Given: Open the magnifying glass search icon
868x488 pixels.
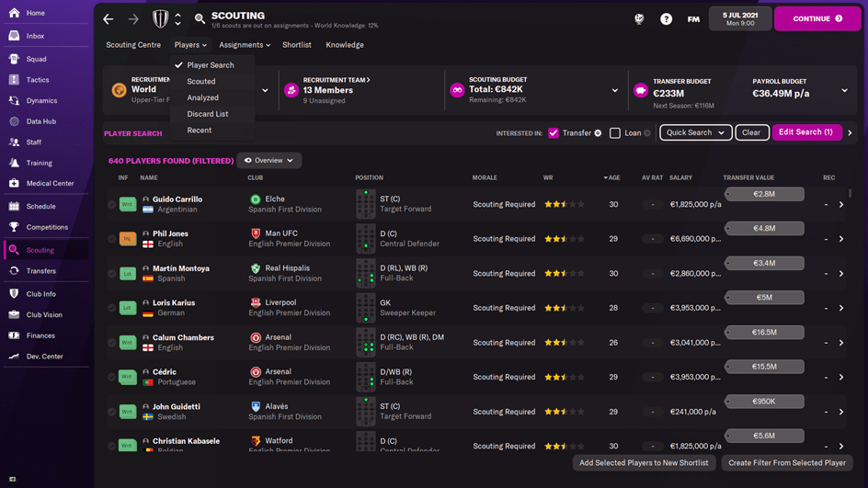Looking at the screenshot, I should (x=200, y=19).
